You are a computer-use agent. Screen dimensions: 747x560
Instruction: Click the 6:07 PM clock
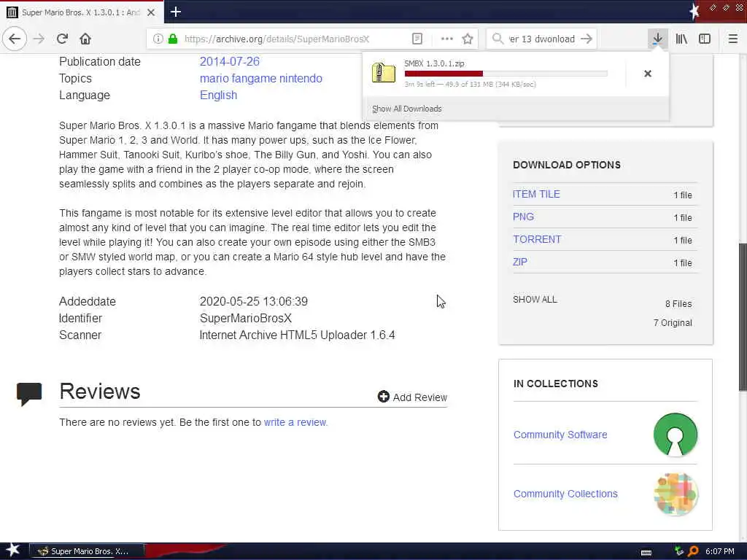click(720, 551)
